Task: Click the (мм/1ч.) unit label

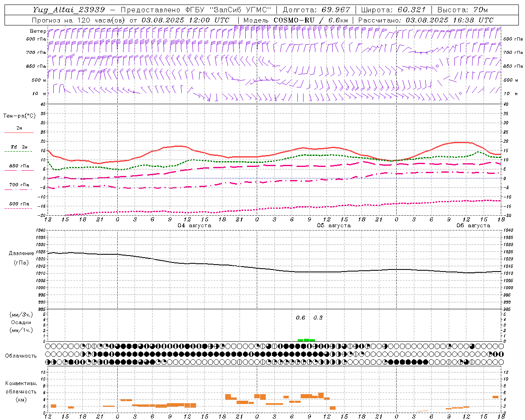Action: click(21, 330)
